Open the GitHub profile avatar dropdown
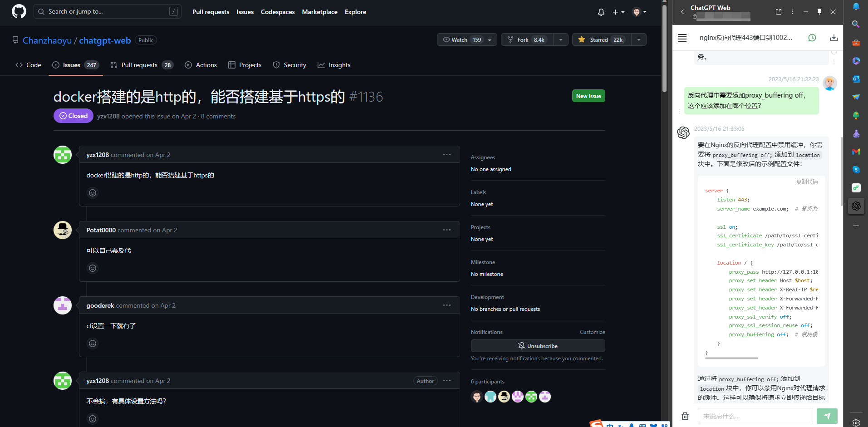Screen dimensions: 868x427 639,12
